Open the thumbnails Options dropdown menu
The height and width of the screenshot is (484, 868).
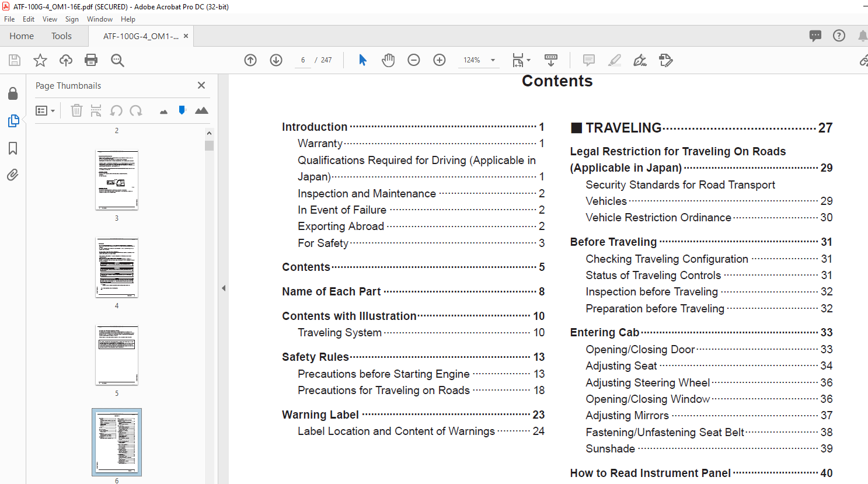(x=45, y=110)
